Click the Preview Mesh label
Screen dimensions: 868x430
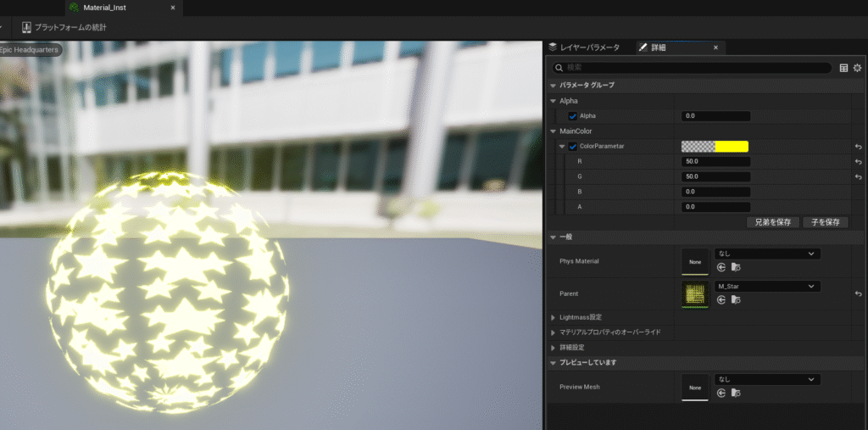pos(580,387)
